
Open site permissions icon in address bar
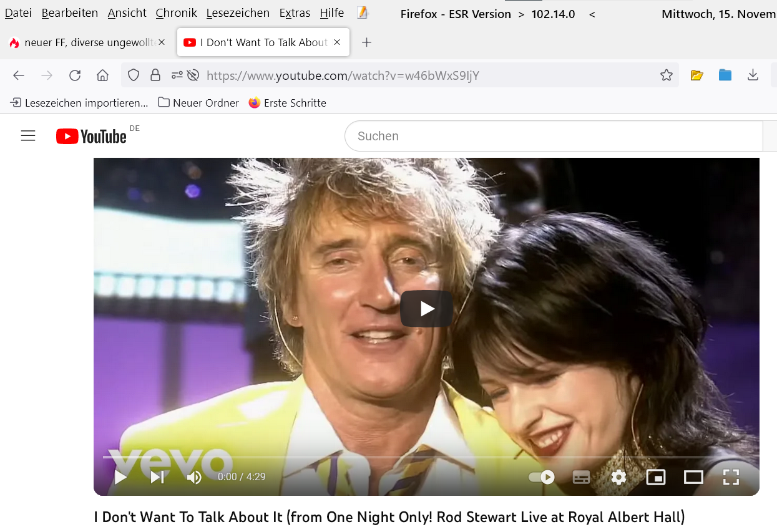tap(177, 75)
